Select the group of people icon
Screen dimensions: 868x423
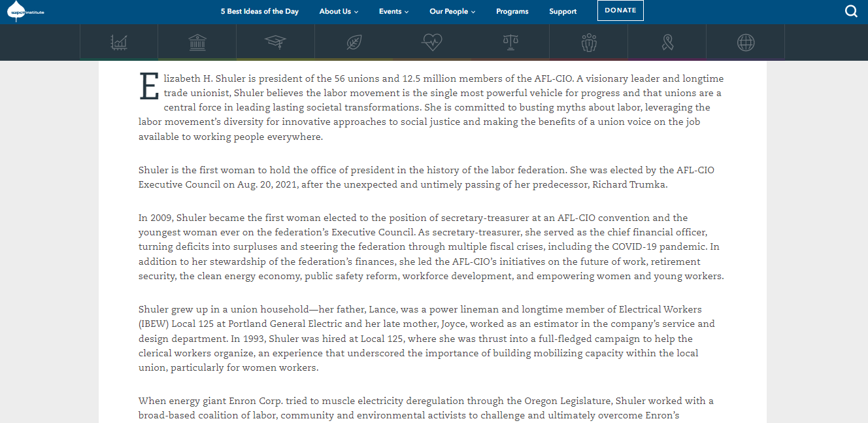click(x=588, y=42)
